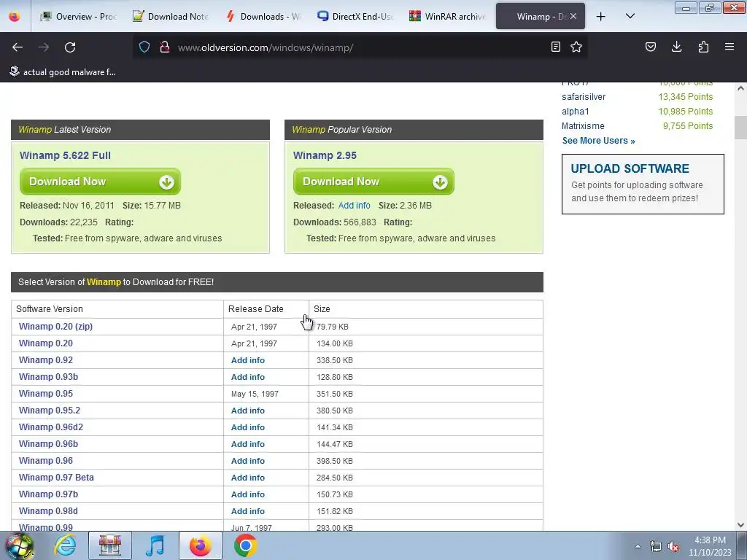Open alpha1 user profile

pyautogui.click(x=575, y=112)
